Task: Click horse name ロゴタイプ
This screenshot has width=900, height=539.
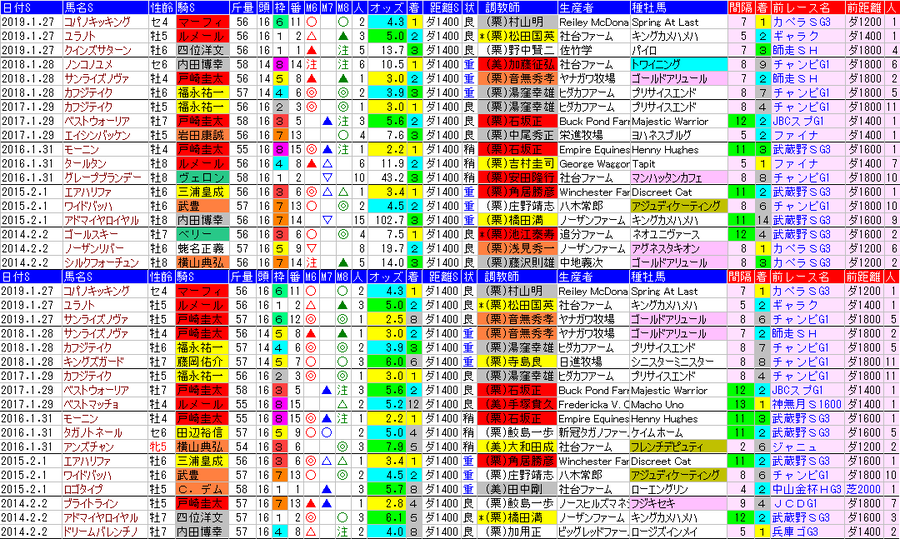Action: (x=83, y=489)
